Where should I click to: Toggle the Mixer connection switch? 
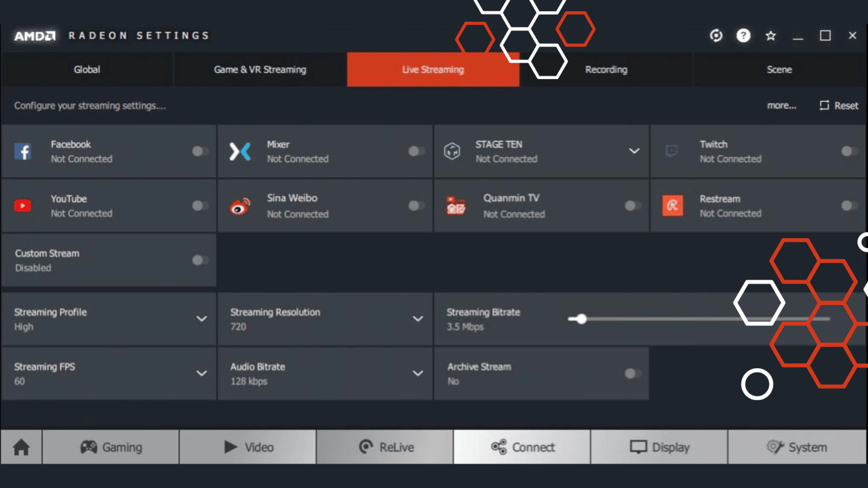416,151
